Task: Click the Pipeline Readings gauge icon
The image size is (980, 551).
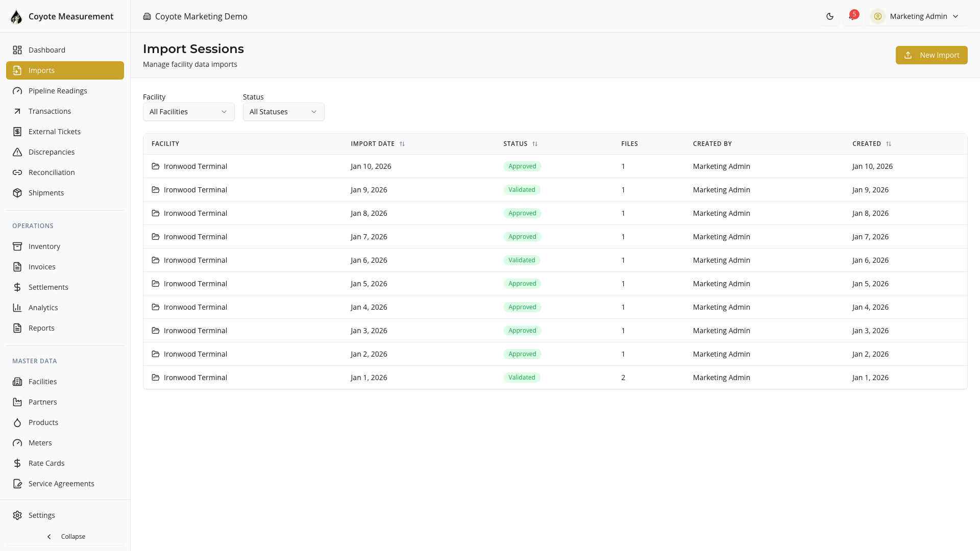Action: (x=17, y=91)
